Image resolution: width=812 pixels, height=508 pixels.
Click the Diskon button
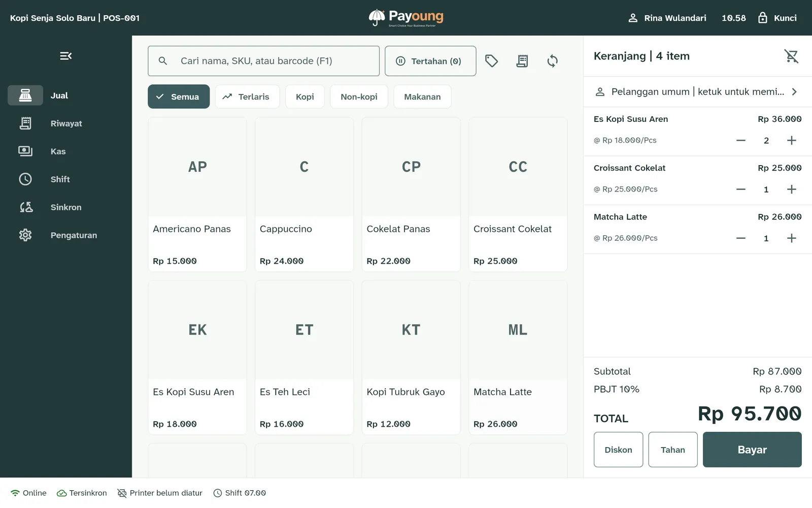pos(618,450)
